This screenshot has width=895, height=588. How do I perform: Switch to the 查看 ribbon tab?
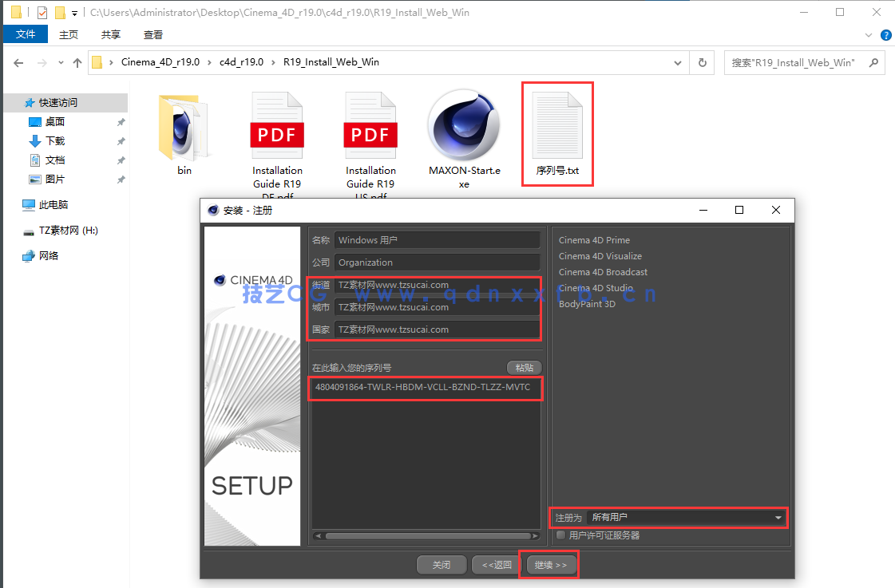click(153, 34)
